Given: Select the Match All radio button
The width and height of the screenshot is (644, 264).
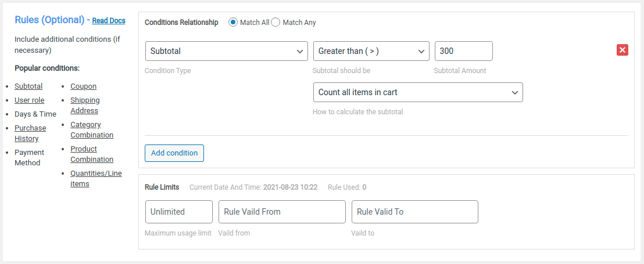Looking at the screenshot, I should (x=233, y=22).
